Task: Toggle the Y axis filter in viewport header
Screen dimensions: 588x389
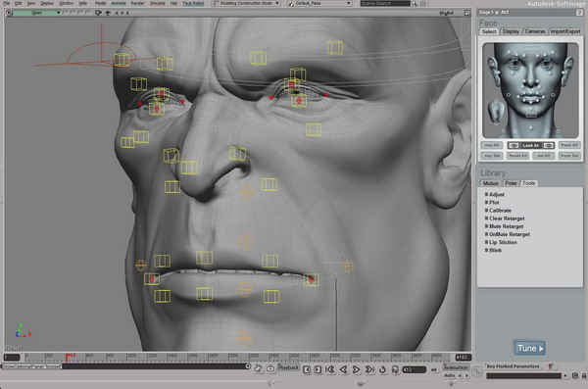Action: point(122,13)
